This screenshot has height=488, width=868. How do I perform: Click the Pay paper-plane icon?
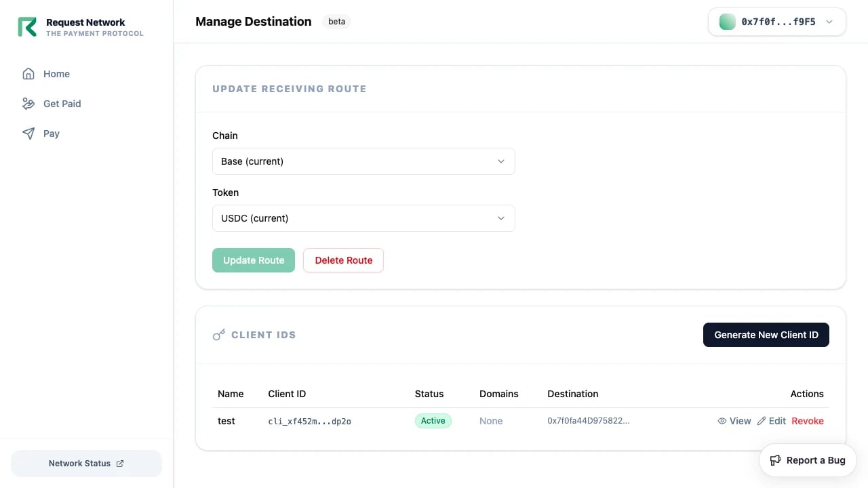pos(28,134)
